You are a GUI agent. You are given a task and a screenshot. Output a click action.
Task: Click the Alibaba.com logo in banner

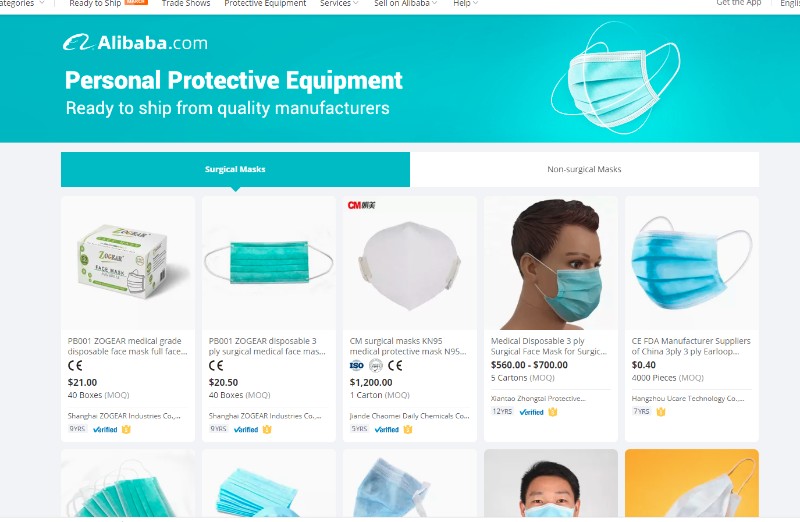point(136,42)
